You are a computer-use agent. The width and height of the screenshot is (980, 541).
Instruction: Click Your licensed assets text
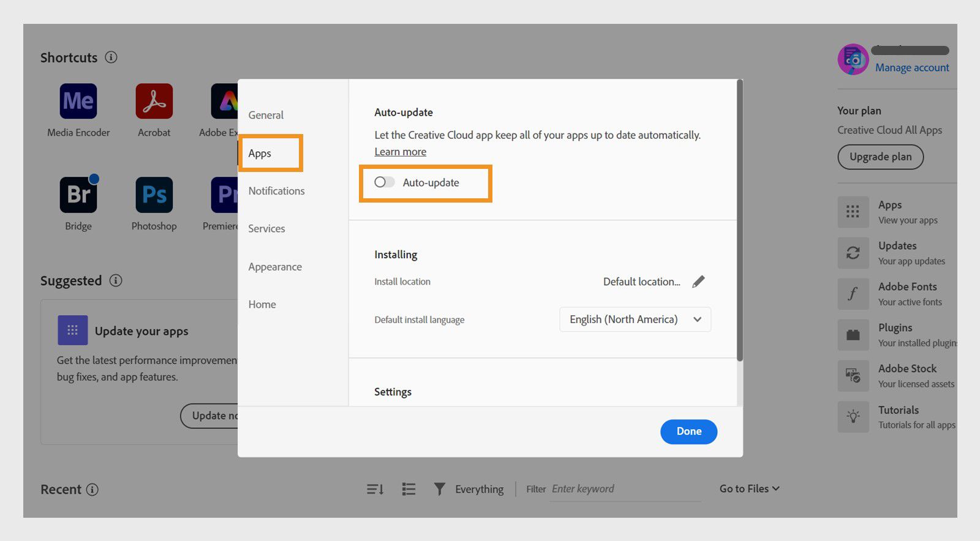click(916, 384)
